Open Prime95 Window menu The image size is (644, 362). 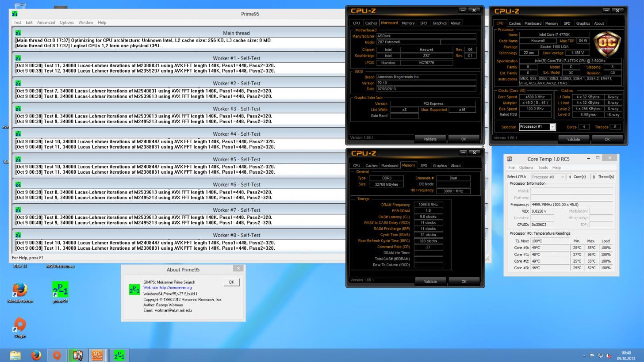click(x=86, y=22)
